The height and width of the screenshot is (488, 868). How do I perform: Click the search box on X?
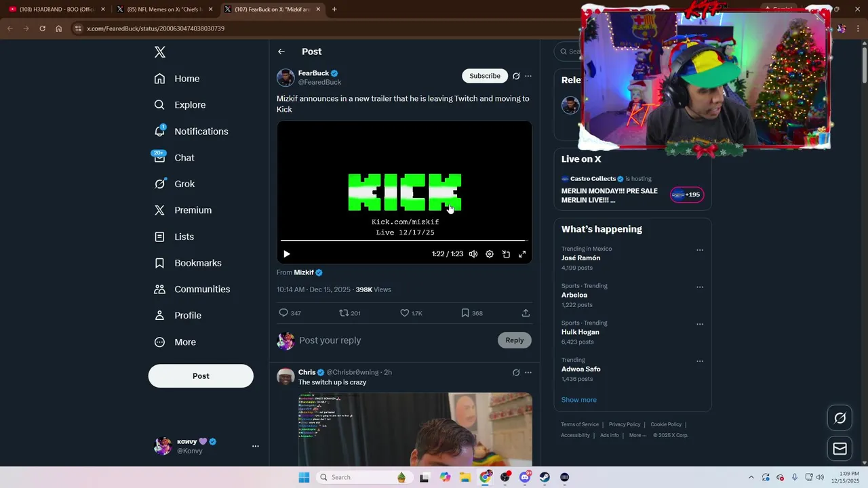568,52
